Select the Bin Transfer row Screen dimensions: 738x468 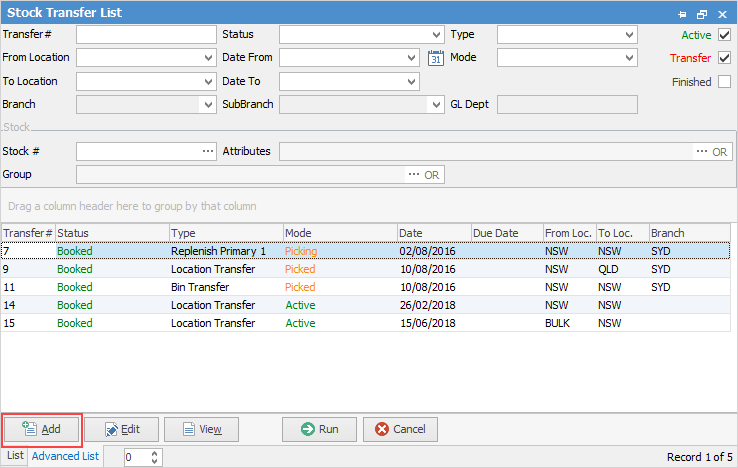[x=366, y=287]
